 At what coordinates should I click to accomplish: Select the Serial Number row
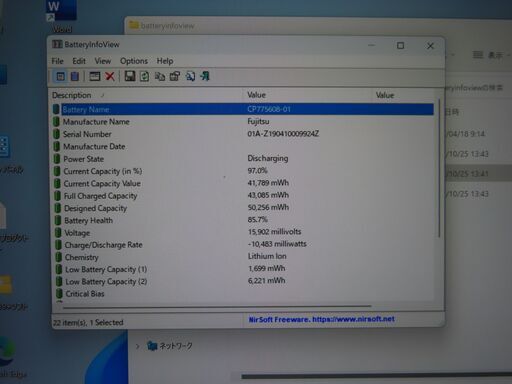(243, 134)
